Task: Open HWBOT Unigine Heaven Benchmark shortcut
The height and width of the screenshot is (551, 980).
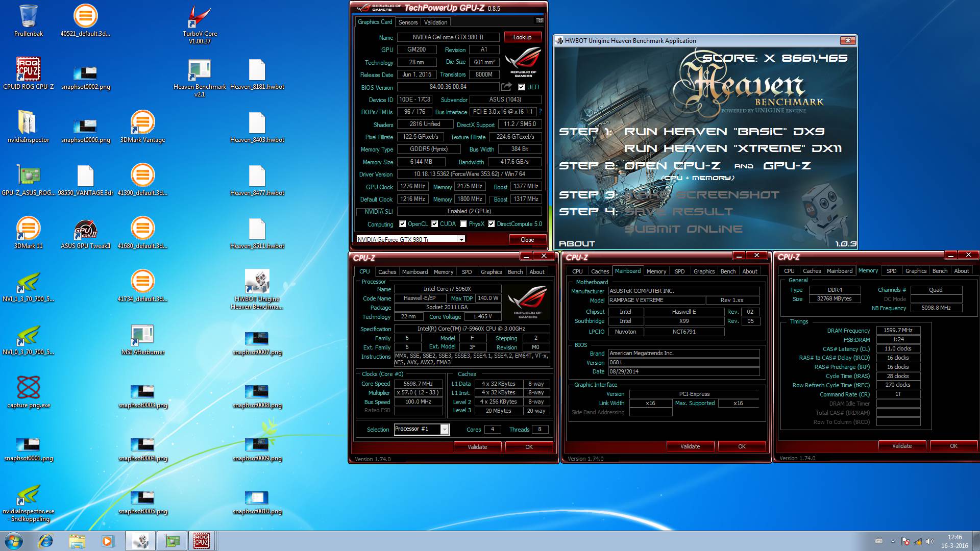Action: [x=257, y=289]
